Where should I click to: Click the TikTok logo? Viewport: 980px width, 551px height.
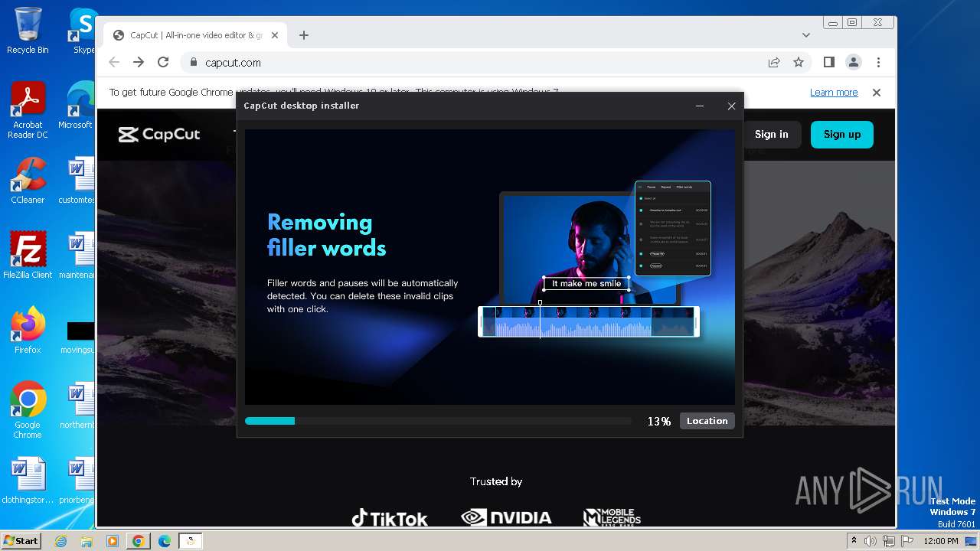389,518
